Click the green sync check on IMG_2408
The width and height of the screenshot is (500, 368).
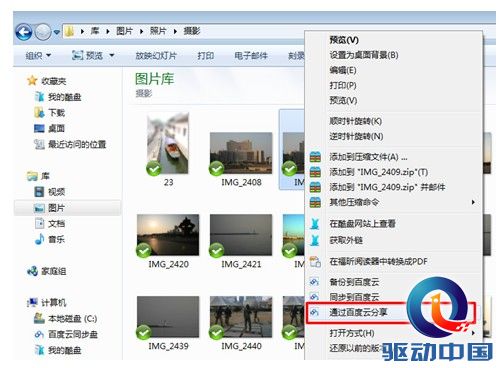coord(216,168)
